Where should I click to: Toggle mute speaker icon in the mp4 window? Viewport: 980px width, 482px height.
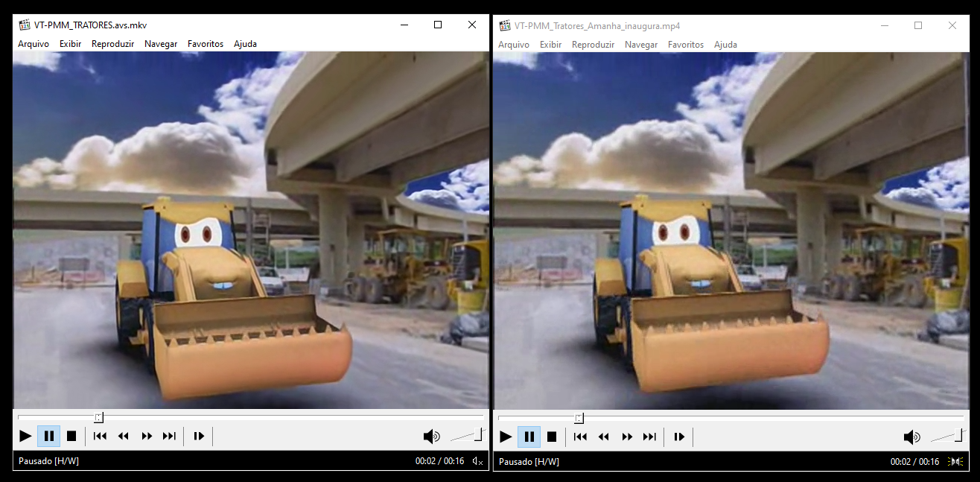pyautogui.click(x=911, y=436)
